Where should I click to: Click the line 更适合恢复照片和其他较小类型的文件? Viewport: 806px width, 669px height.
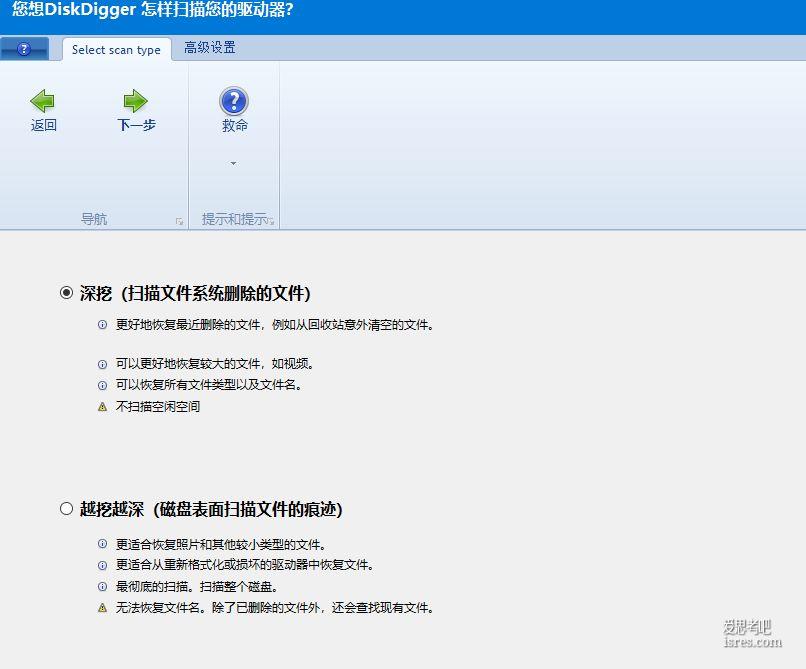(x=221, y=544)
